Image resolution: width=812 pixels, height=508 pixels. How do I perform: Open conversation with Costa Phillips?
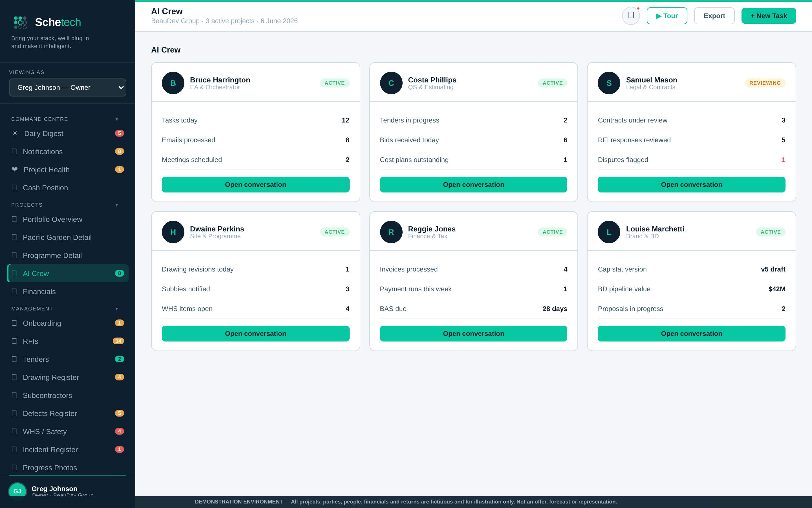473,185
